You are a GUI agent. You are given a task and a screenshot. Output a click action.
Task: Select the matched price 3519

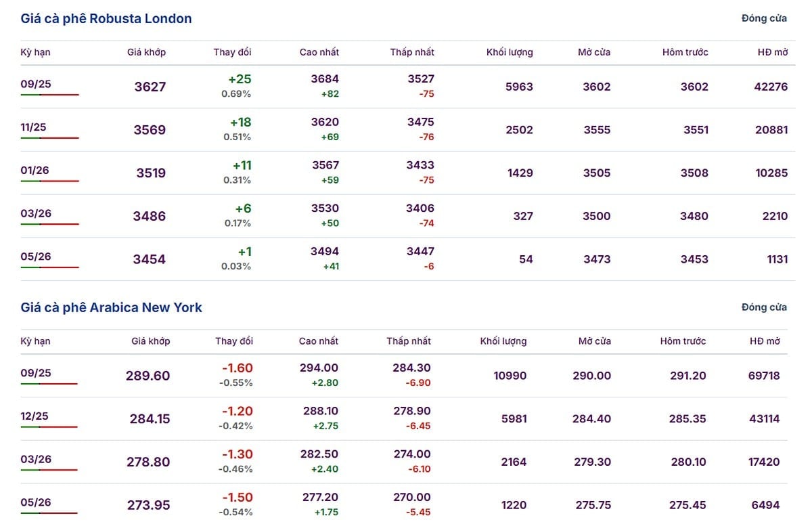coord(151,173)
